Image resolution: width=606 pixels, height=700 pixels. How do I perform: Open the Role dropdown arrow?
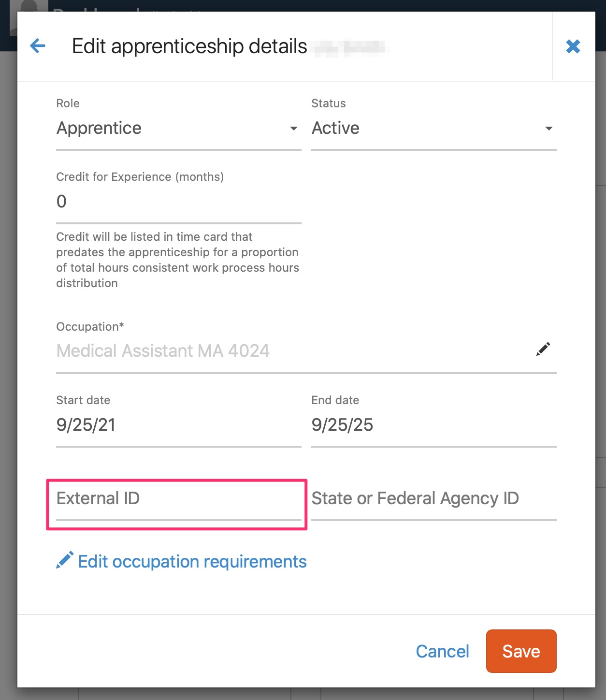[293, 129]
